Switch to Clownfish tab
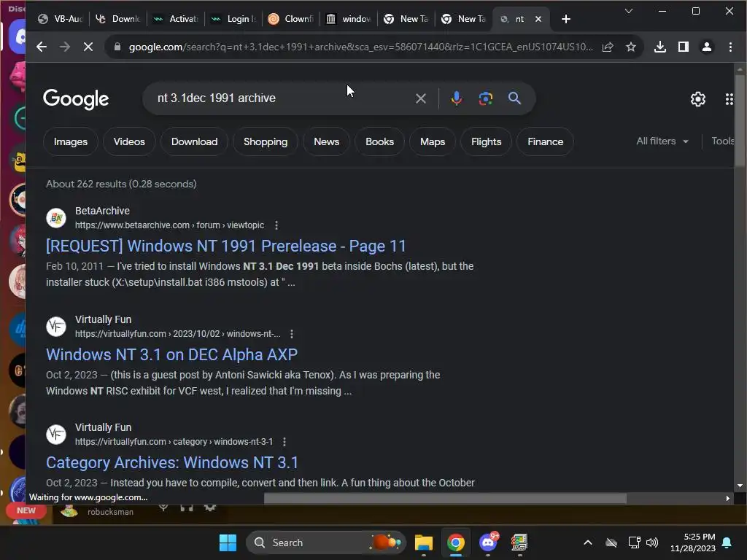The width and height of the screenshot is (747, 560). point(290,19)
